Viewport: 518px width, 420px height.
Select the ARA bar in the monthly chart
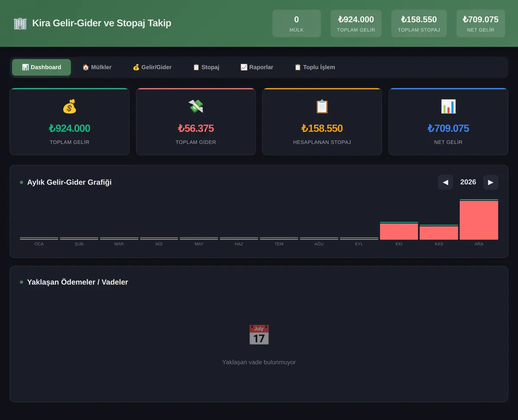tap(479, 219)
